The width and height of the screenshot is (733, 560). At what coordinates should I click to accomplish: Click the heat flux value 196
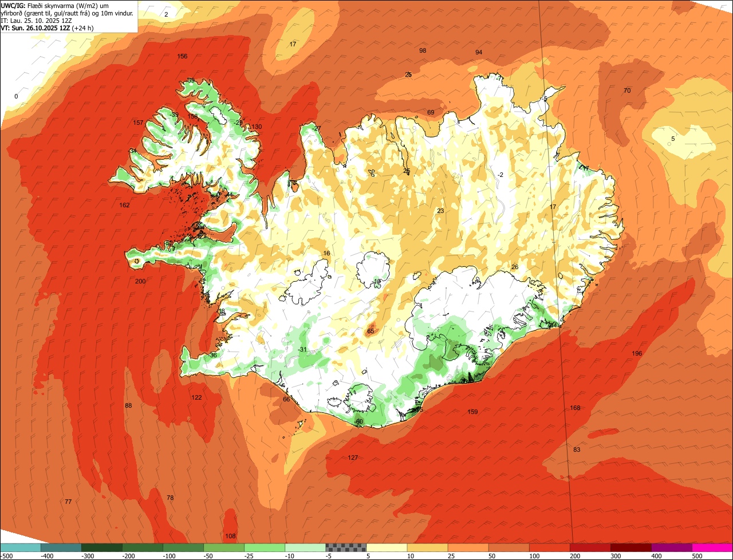click(x=637, y=353)
